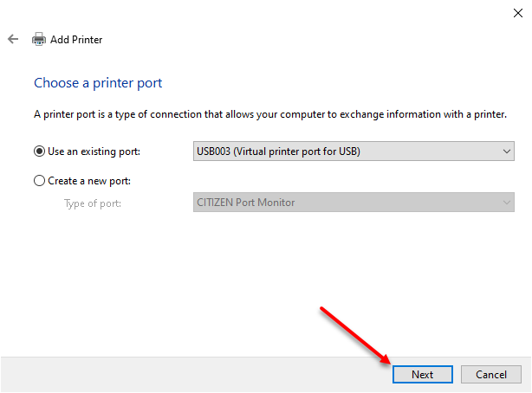Click the red arrow annotation pointing to Next
The image size is (532, 393).
point(355,335)
